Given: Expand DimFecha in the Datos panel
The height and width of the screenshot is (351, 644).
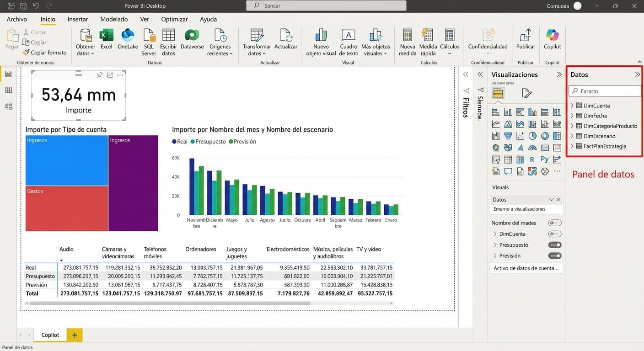Looking at the screenshot, I should click(572, 115).
